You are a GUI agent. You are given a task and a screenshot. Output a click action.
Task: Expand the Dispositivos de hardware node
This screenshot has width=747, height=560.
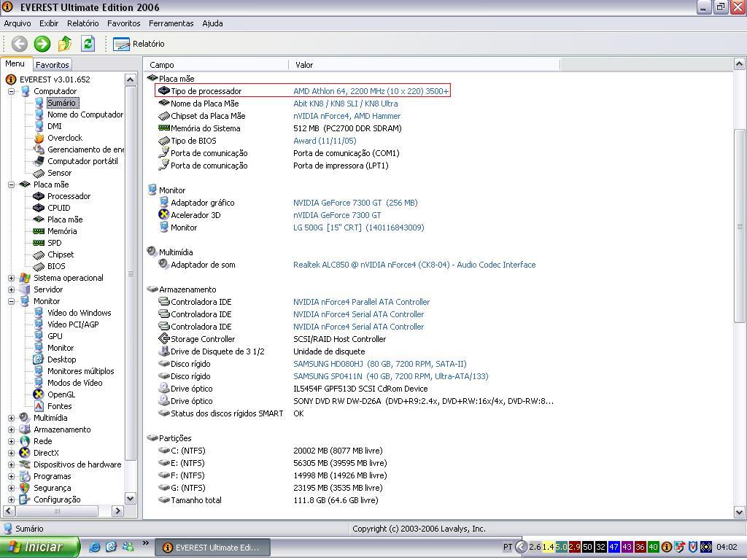pyautogui.click(x=12, y=464)
